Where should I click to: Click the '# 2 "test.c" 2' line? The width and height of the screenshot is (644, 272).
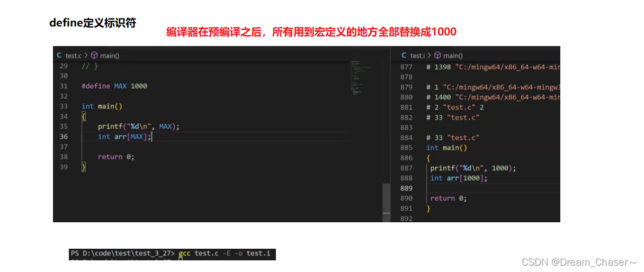pos(455,107)
